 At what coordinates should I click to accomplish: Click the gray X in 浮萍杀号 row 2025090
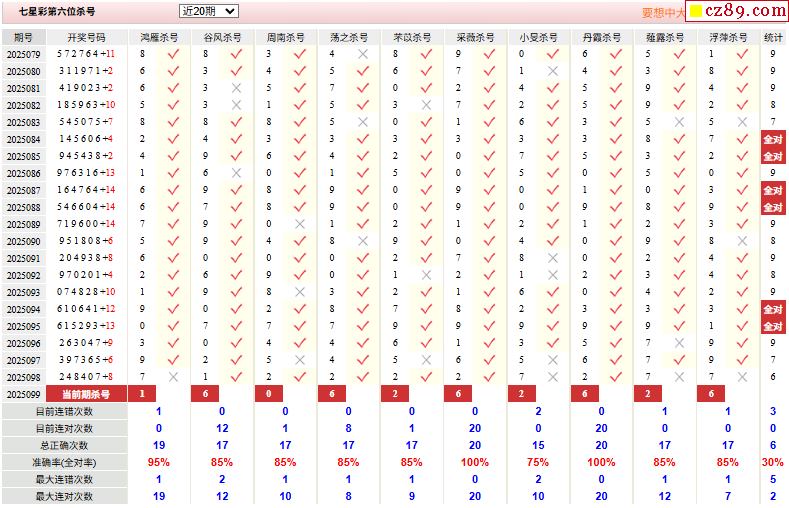[742, 241]
